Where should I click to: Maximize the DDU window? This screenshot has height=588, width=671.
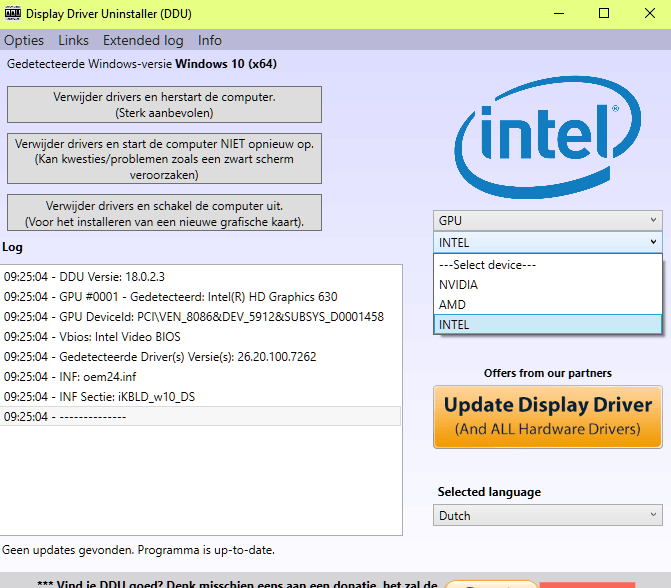[x=603, y=14]
